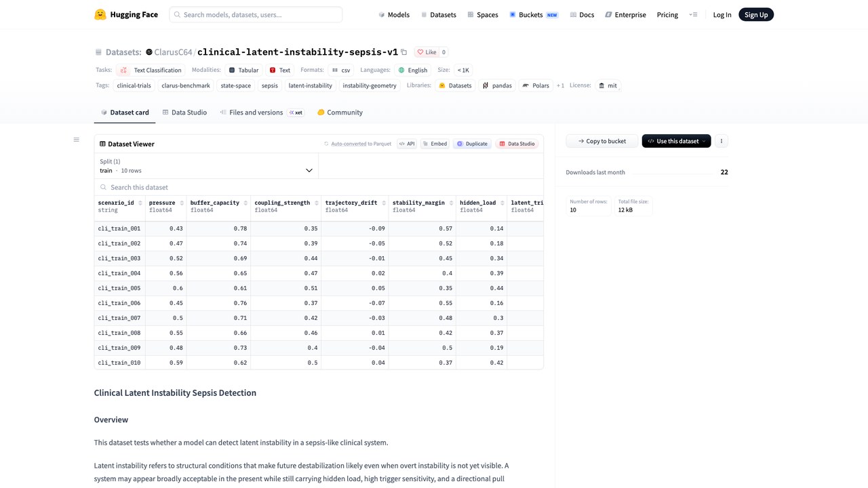Toggle sort on stability_margin column
Screen dimensions: 868x488
click(452, 203)
